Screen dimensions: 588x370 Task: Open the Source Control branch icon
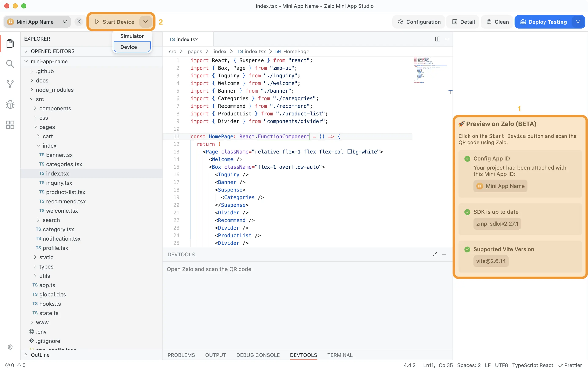click(10, 84)
